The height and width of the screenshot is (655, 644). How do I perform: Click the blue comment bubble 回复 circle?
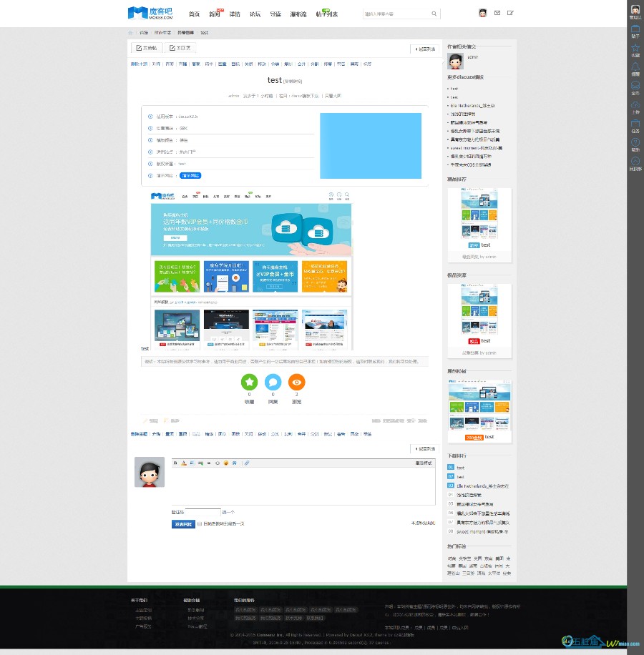click(x=273, y=382)
